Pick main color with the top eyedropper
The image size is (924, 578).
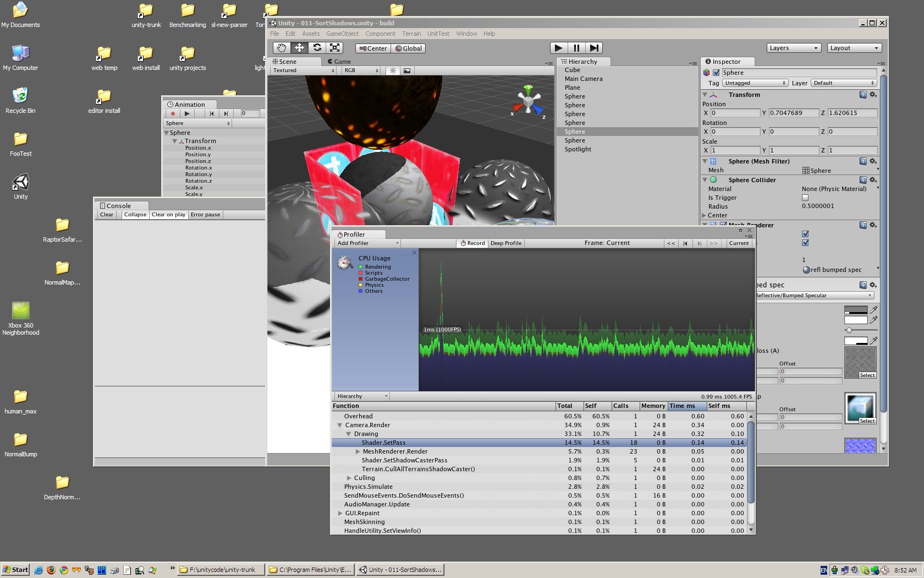874,310
